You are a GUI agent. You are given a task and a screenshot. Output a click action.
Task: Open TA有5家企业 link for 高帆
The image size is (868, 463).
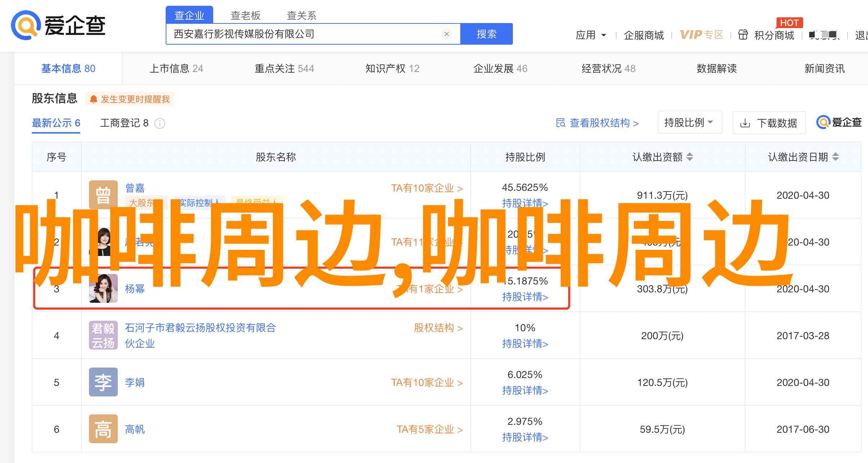[430, 429]
